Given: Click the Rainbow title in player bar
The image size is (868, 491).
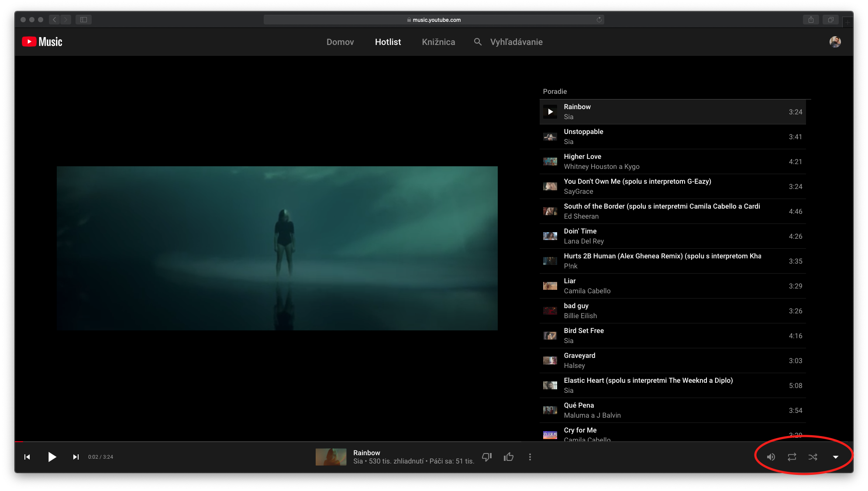Looking at the screenshot, I should point(367,453).
